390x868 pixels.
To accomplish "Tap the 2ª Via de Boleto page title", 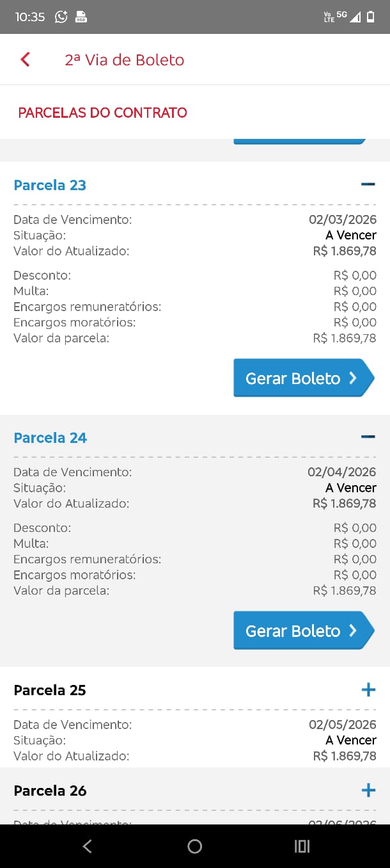I will [x=124, y=60].
